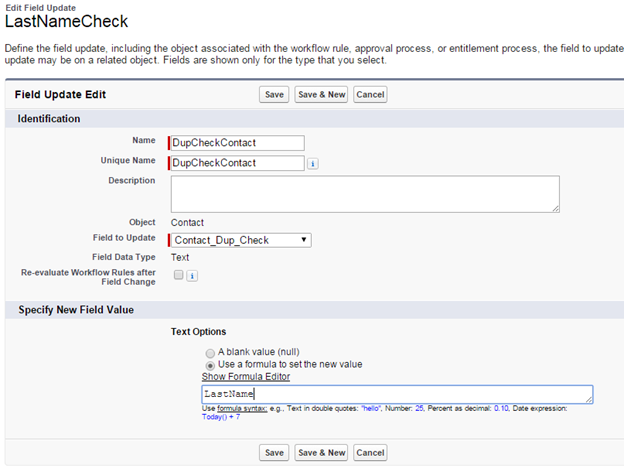Image resolution: width=624 pixels, height=475 pixels.
Task: Click the top Save button
Action: (x=274, y=95)
